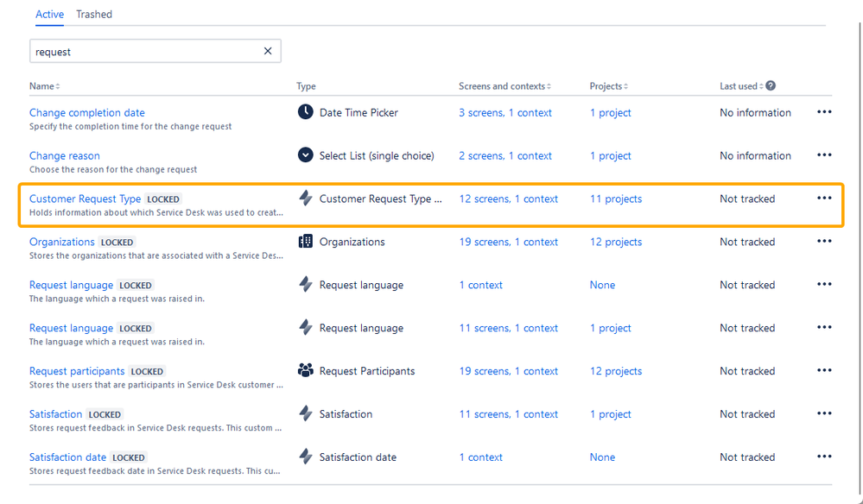Click None projects for Satisfaction date
The width and height of the screenshot is (863, 504).
(x=602, y=457)
